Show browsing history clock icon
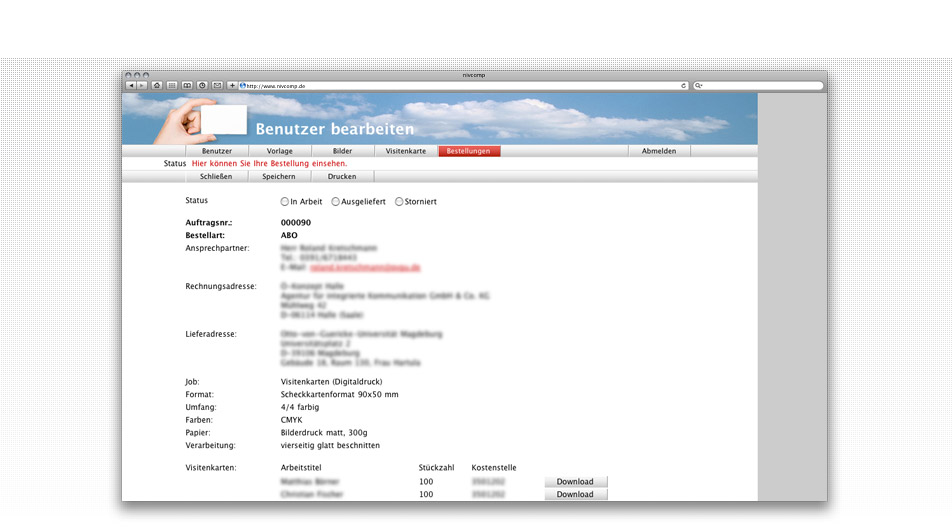The image size is (952, 530). click(x=202, y=86)
